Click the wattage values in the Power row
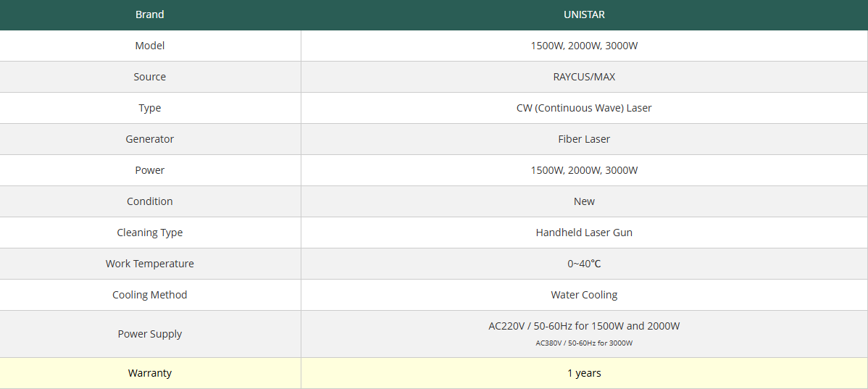 [x=584, y=170]
